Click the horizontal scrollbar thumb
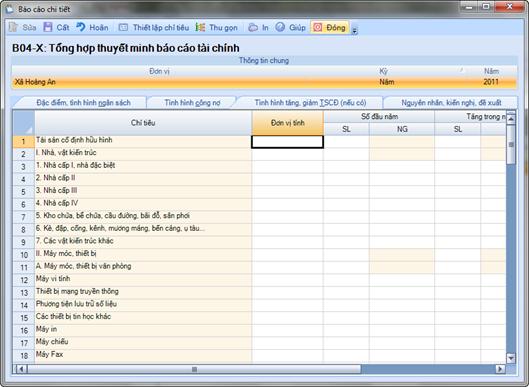 194,369
